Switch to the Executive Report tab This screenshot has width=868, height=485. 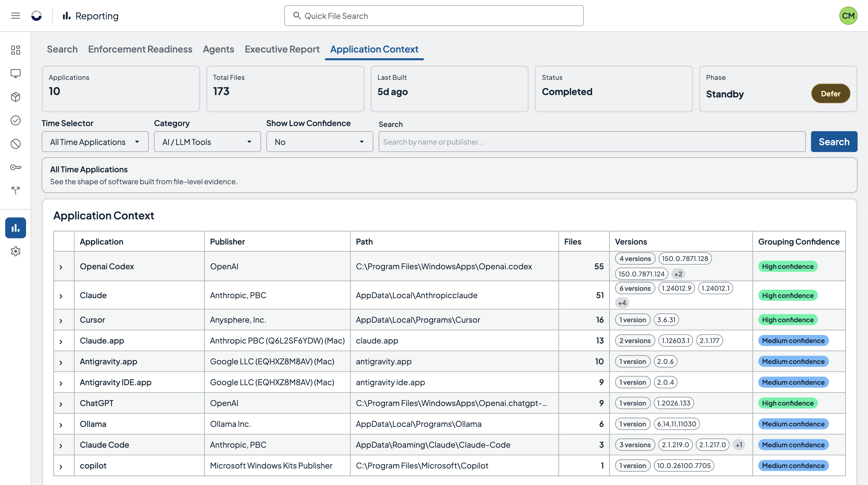point(282,49)
